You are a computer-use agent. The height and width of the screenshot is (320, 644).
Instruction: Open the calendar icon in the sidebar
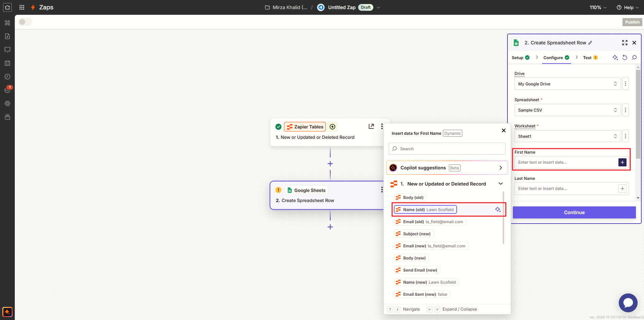pos(7,63)
